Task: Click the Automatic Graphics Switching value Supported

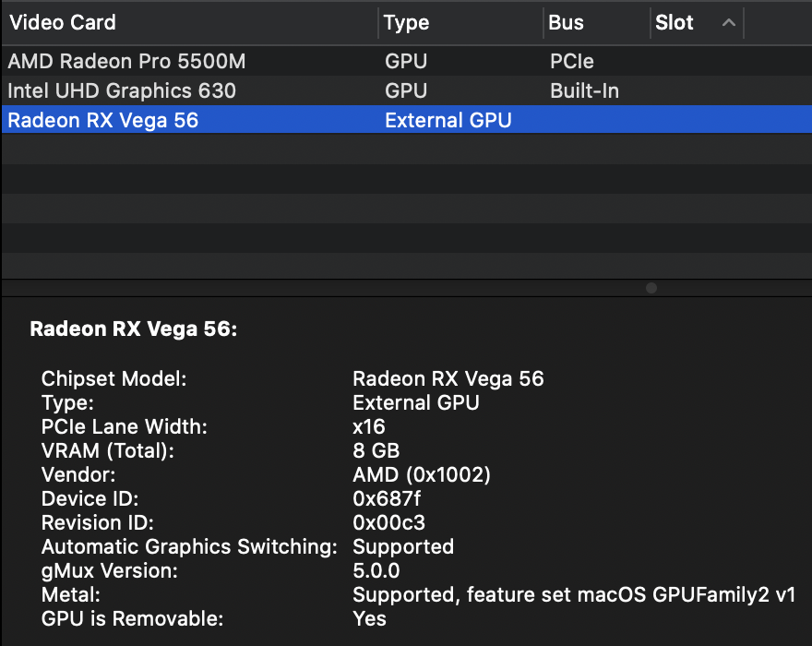Action: click(403, 547)
